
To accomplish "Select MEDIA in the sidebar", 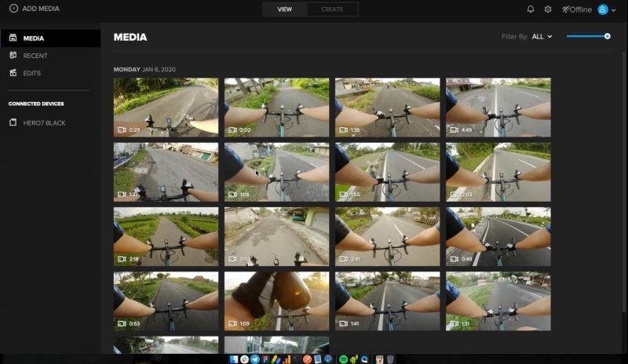I will point(50,38).
